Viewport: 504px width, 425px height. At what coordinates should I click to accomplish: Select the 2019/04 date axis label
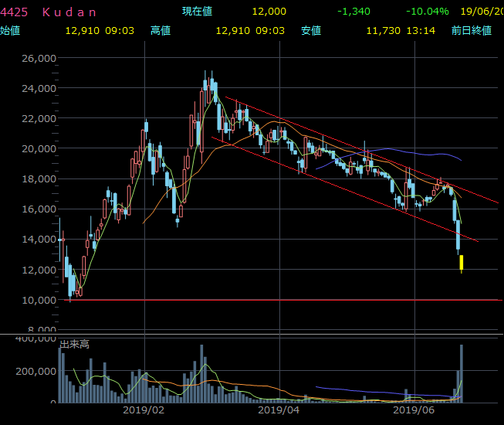click(278, 411)
